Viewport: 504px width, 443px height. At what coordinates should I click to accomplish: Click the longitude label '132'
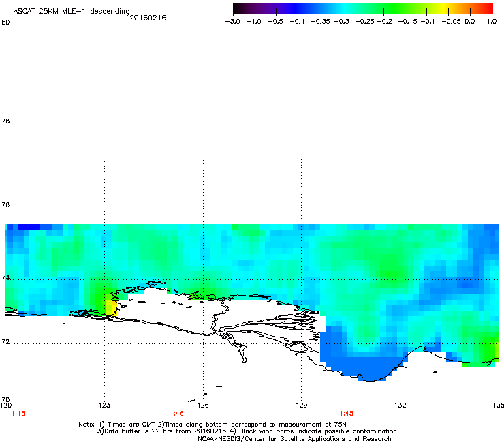[400, 405]
